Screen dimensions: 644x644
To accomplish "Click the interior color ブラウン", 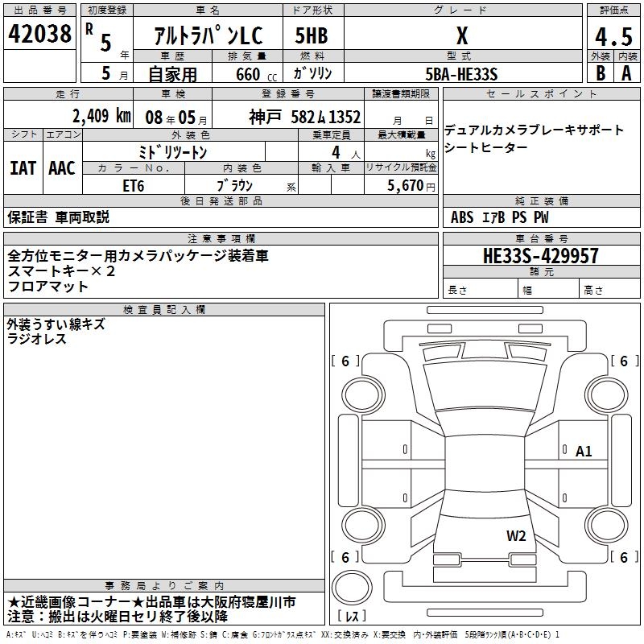I will [234, 186].
